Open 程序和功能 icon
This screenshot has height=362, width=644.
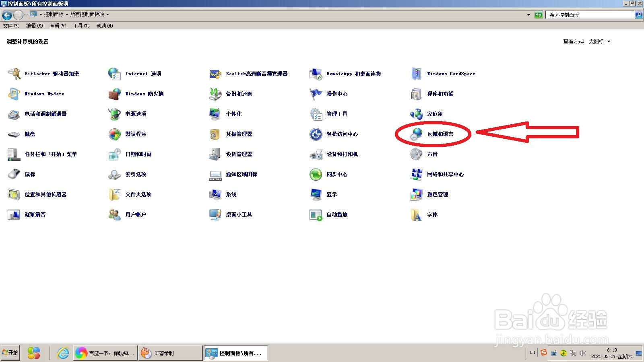[x=417, y=94]
